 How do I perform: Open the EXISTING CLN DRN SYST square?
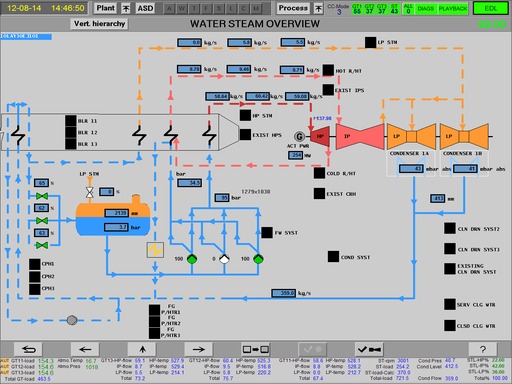coord(450,269)
